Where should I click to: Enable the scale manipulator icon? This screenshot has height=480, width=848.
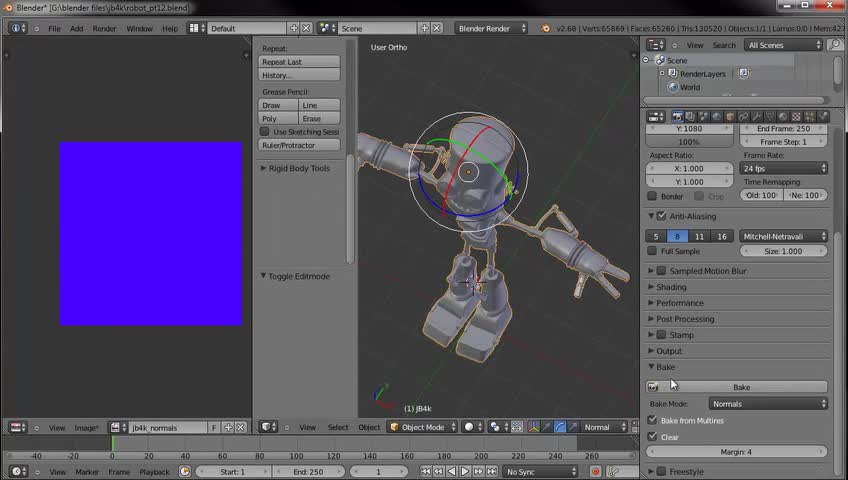coord(572,427)
